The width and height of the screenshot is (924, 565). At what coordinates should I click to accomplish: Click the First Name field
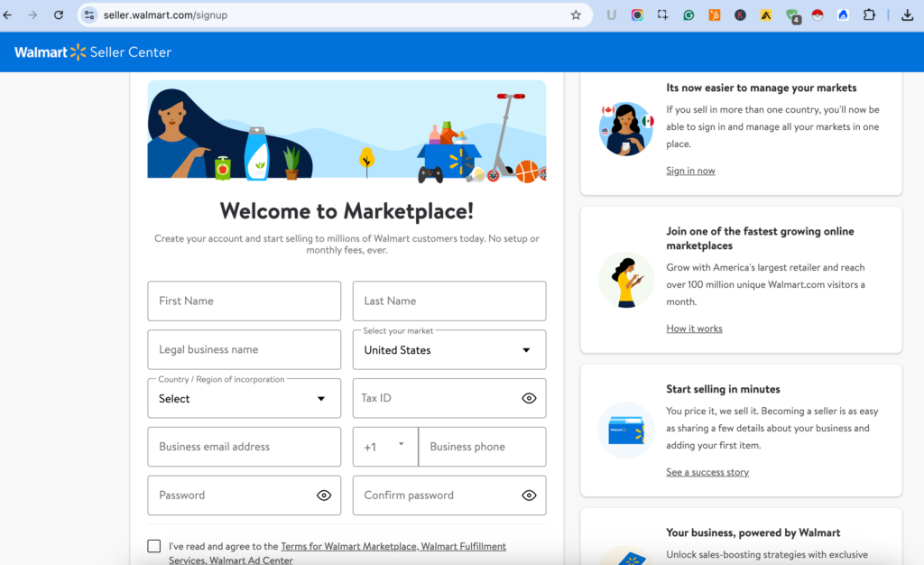click(244, 301)
